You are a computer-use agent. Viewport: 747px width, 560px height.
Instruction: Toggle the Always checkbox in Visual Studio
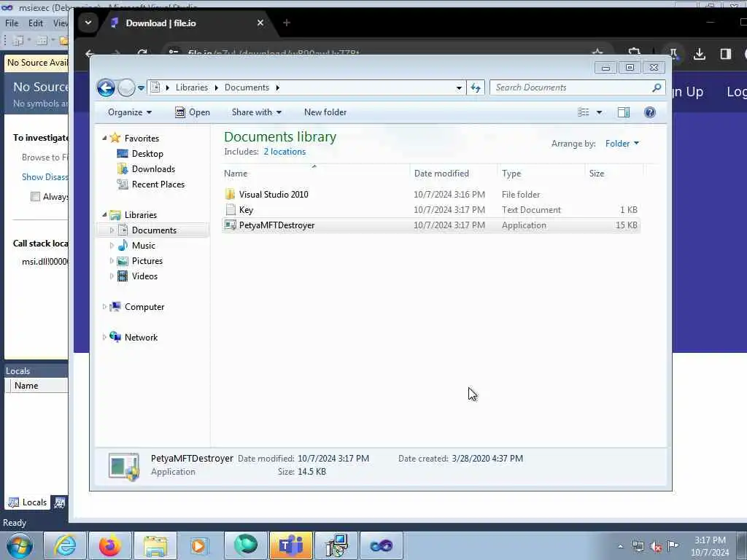tap(35, 197)
